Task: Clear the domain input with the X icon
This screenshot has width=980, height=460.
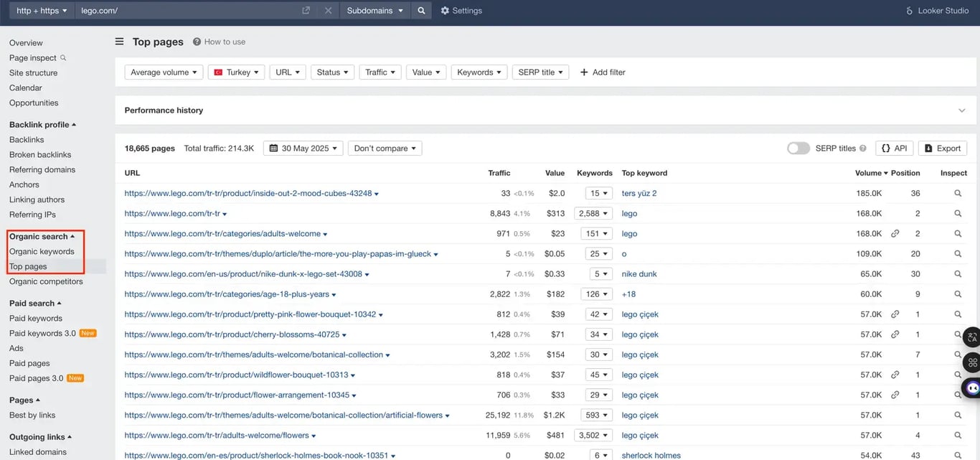Action: [x=328, y=11]
